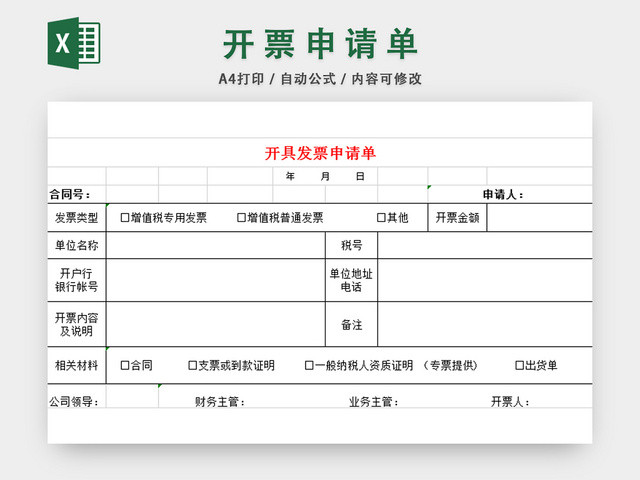
Task: Select the 开票内容 及说明 label cell
Action: (77, 324)
